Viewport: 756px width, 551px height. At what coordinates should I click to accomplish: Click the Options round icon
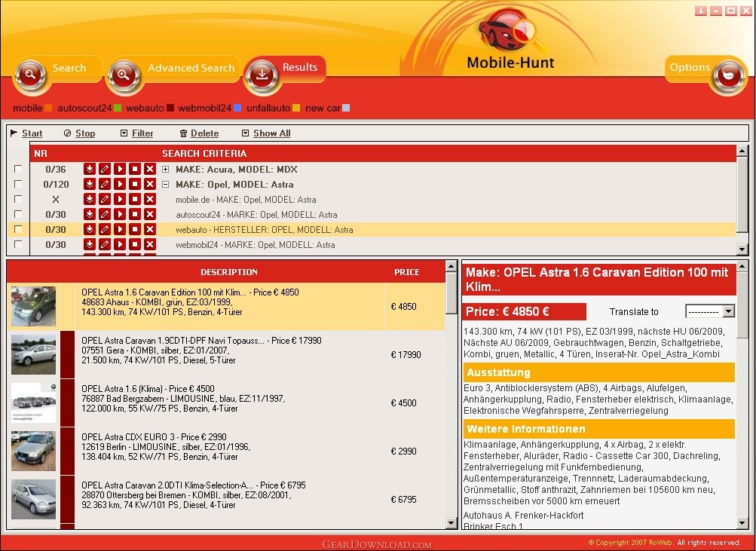pos(729,75)
